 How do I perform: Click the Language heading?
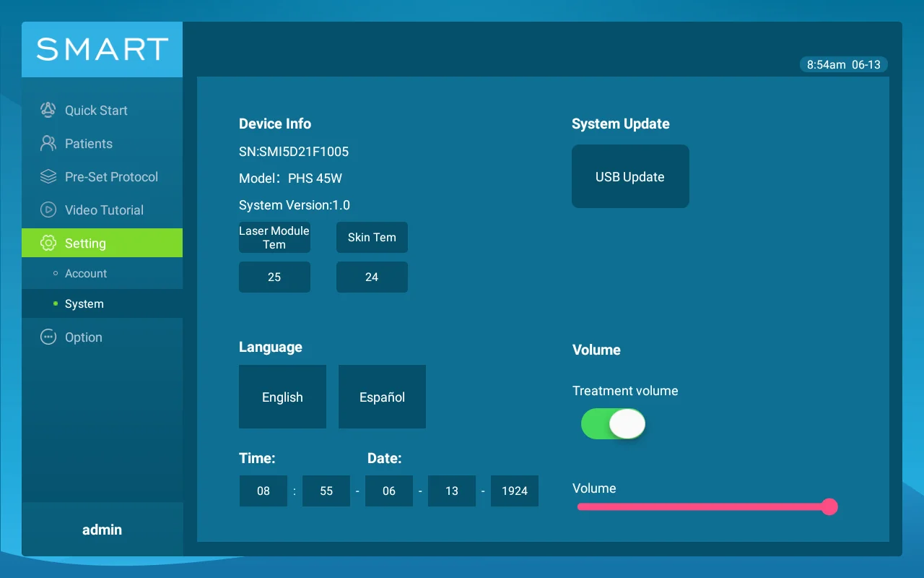click(x=271, y=347)
